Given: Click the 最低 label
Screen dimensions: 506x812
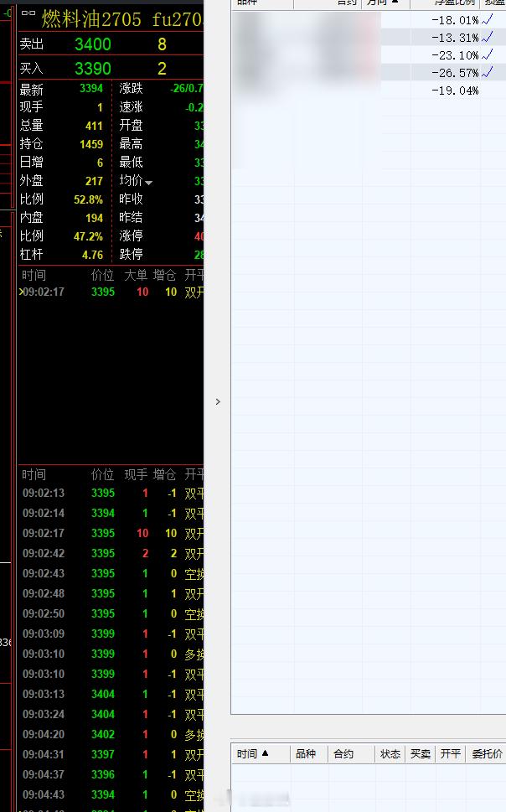Looking at the screenshot, I should click(131, 162).
